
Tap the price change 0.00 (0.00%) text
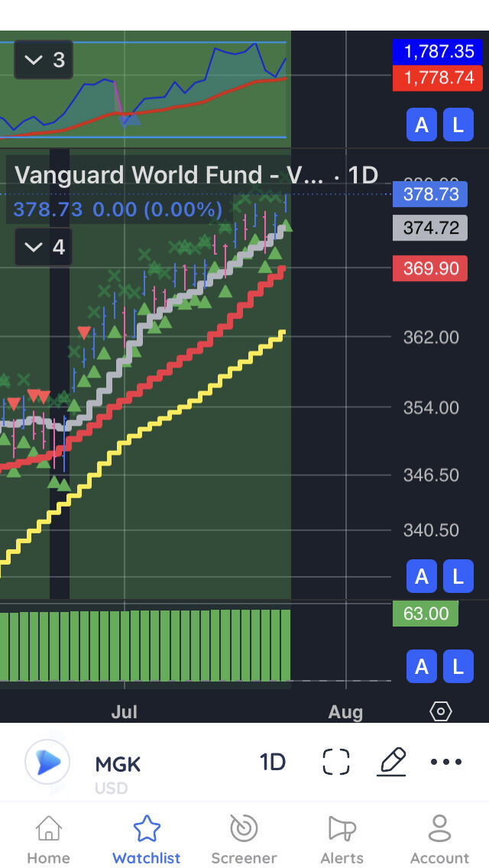(157, 210)
